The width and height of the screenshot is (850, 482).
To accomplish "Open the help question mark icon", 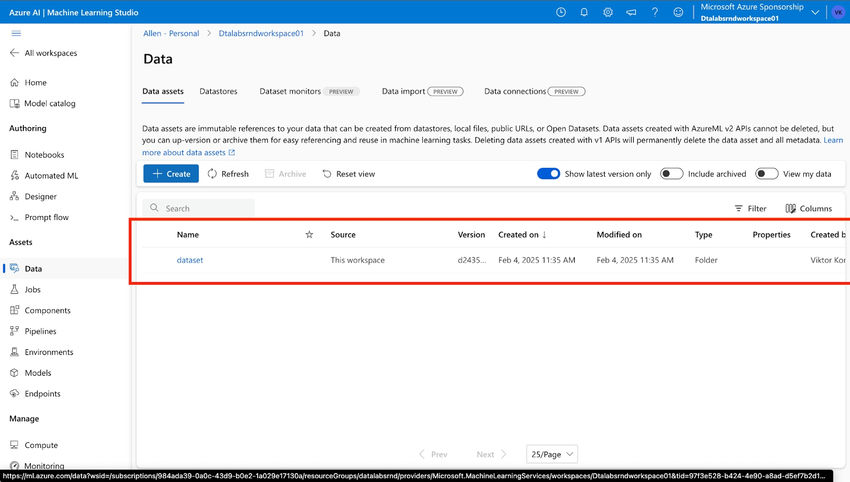I will tap(655, 12).
